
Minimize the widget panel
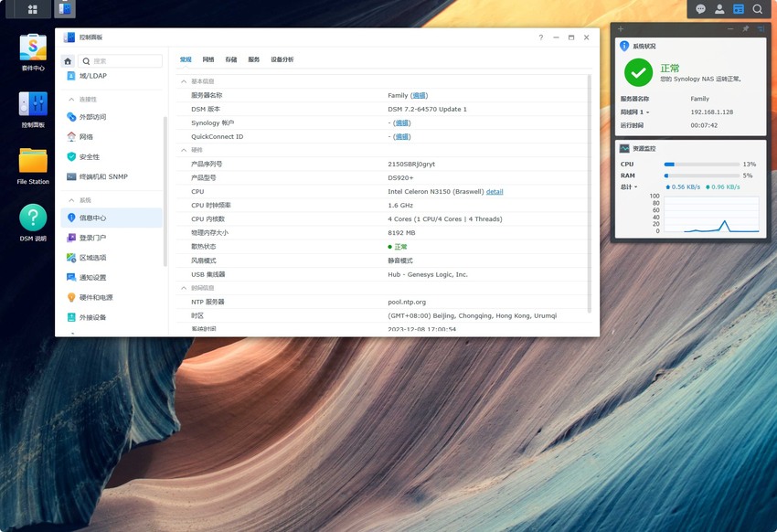(730, 29)
